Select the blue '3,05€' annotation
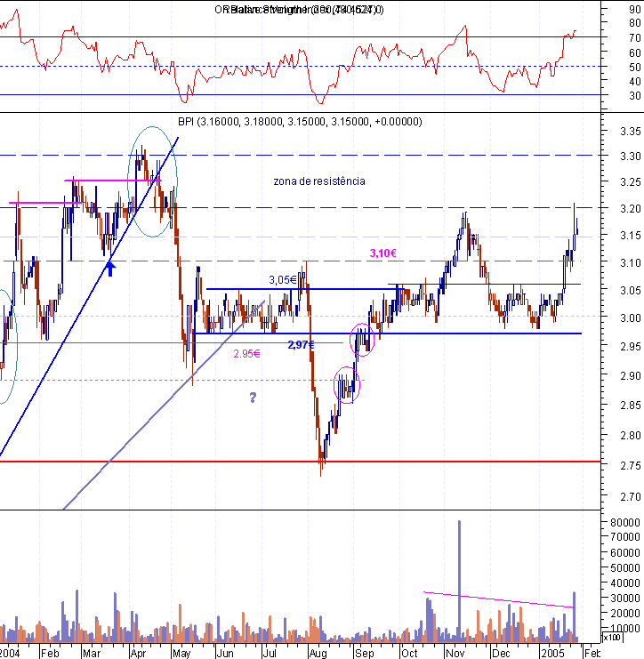 [282, 279]
